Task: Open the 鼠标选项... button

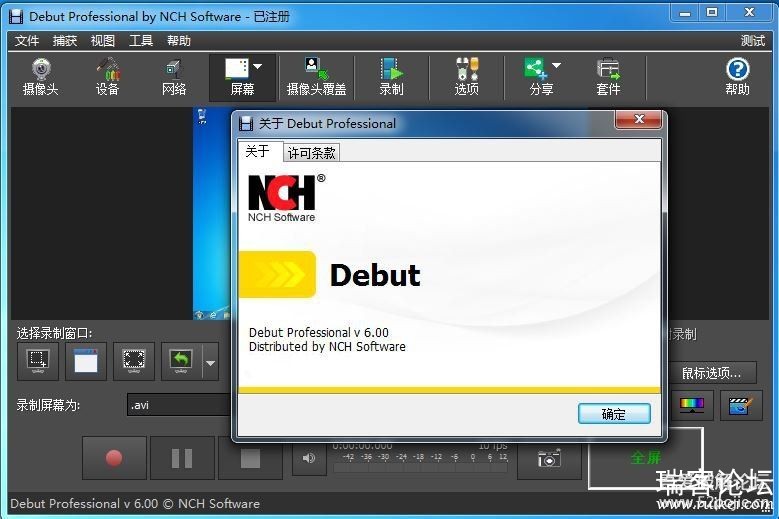Action: 711,372
